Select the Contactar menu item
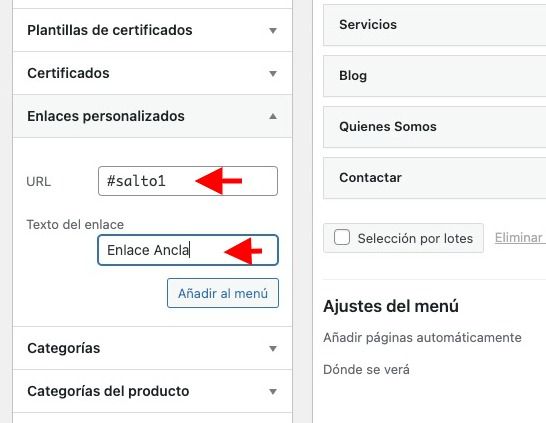 coord(434,178)
